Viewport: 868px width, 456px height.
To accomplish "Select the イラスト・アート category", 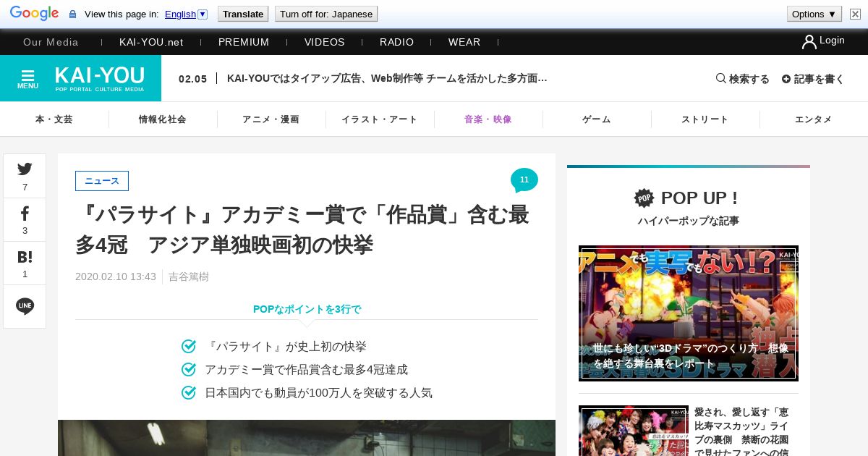I will coord(380,119).
